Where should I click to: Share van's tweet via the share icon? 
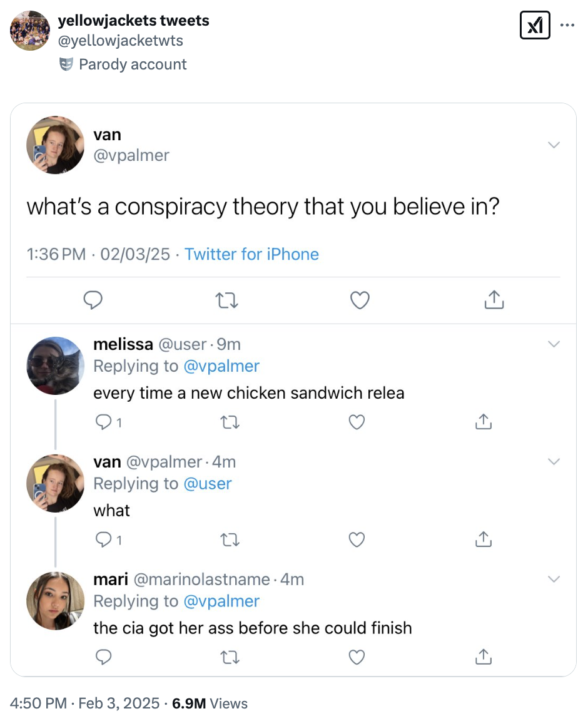[x=494, y=300]
